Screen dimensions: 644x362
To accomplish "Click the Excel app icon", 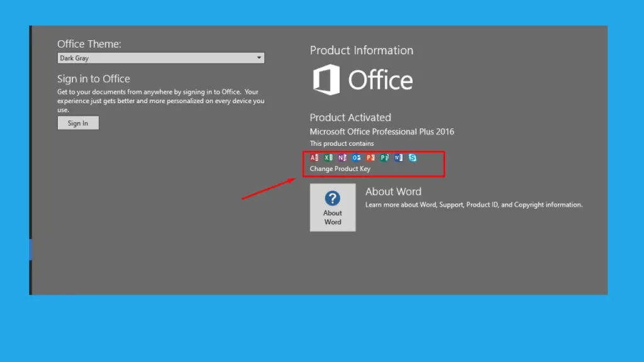I will coord(328,158).
